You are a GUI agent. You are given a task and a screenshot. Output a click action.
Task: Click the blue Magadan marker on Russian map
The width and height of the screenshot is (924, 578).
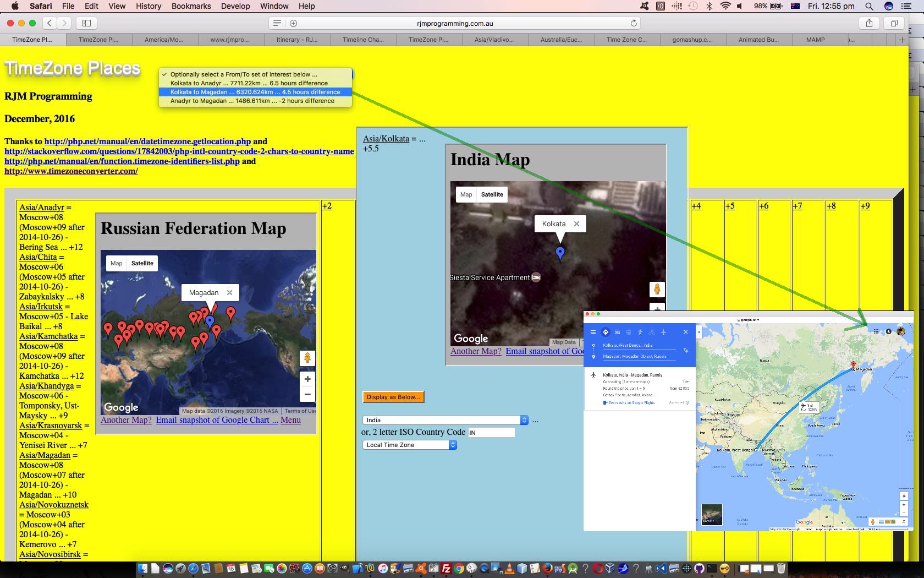(210, 321)
